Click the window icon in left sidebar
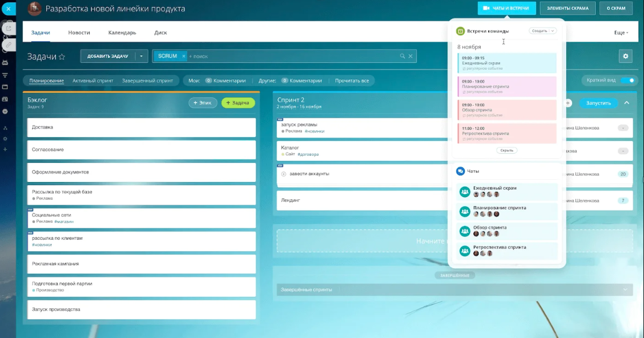Viewport: 644px width, 338px height. (x=5, y=87)
